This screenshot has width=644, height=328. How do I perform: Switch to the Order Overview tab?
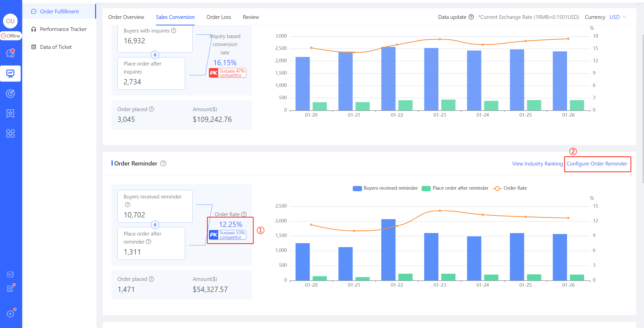pyautogui.click(x=126, y=17)
